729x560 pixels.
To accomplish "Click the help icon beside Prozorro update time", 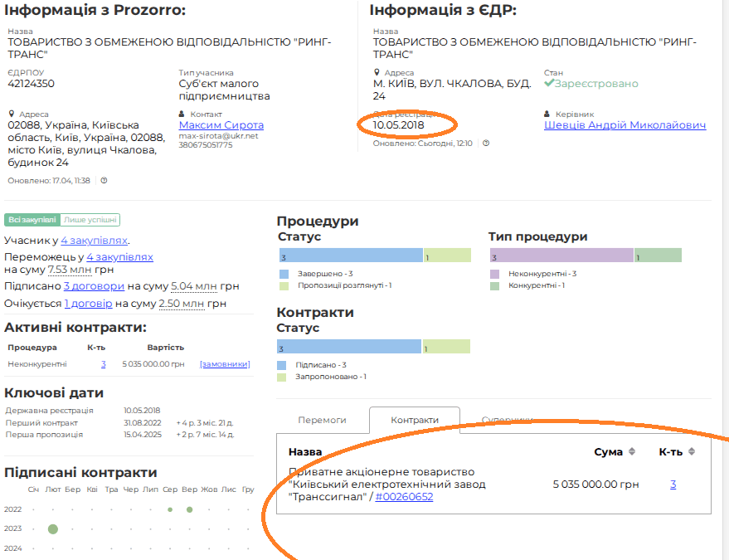I will pyautogui.click(x=104, y=180).
